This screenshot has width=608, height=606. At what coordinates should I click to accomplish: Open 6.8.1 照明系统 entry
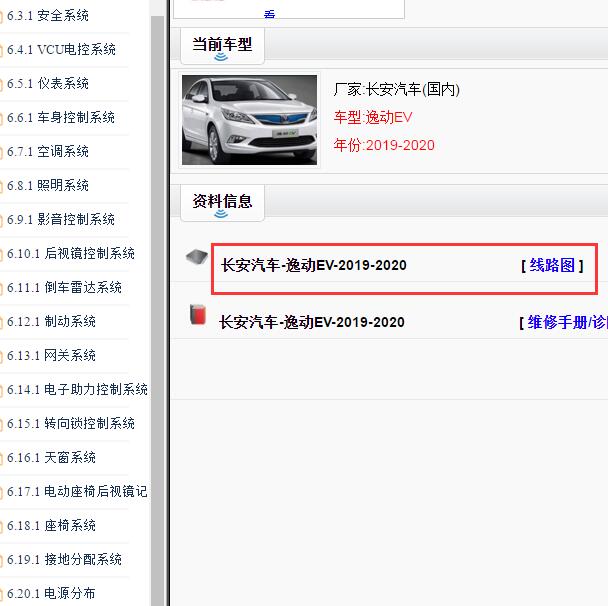pos(48,185)
